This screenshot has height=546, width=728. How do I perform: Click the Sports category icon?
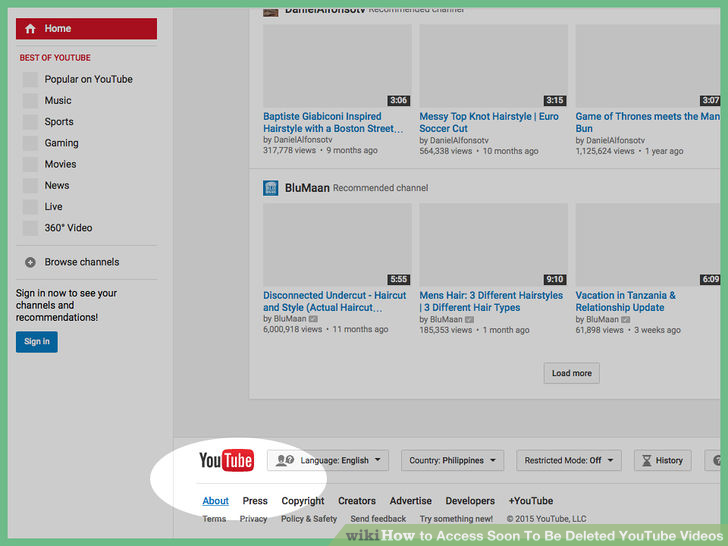[30, 122]
